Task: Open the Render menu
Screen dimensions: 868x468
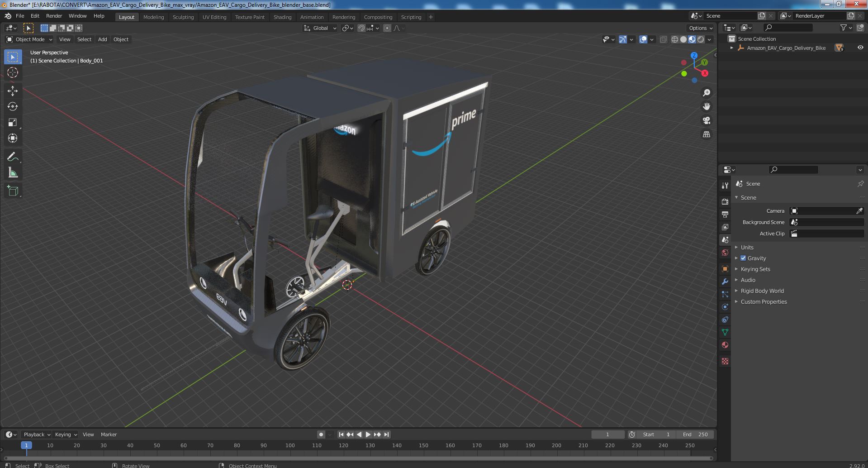Action: (x=54, y=16)
